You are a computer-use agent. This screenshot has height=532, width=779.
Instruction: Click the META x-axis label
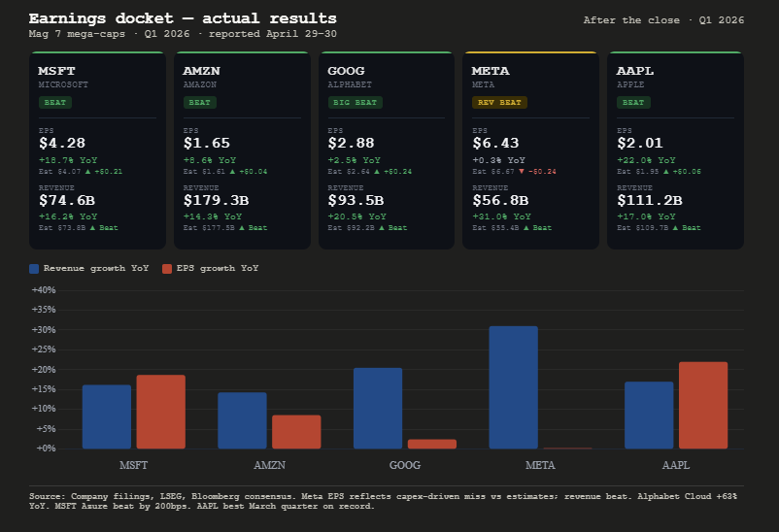540,465
